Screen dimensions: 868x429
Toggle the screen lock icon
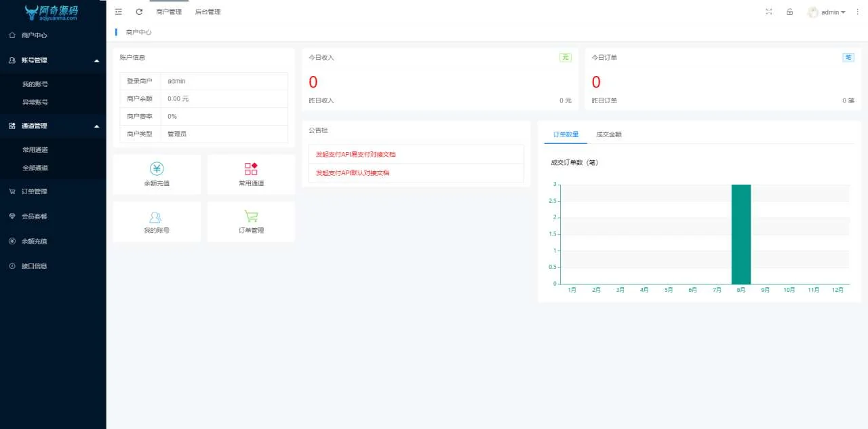789,12
